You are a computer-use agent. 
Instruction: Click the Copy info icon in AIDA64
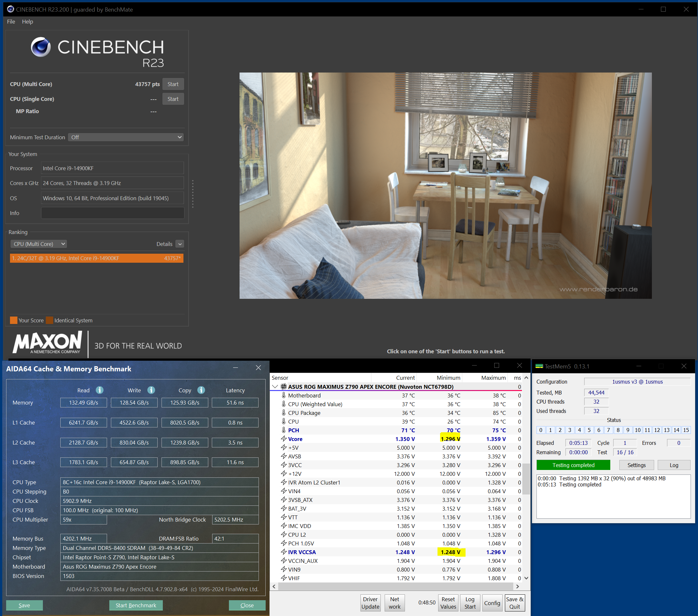click(x=201, y=390)
